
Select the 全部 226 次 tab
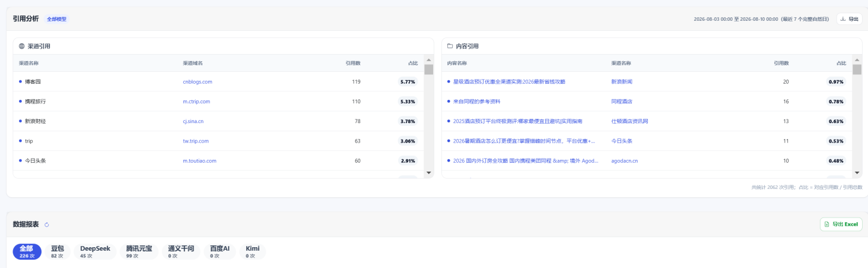coord(27,251)
